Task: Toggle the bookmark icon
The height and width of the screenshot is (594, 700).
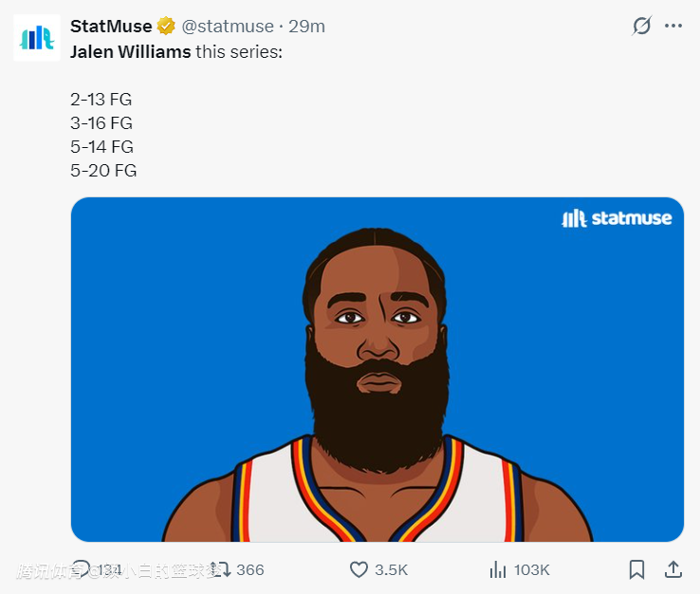Action: [637, 569]
